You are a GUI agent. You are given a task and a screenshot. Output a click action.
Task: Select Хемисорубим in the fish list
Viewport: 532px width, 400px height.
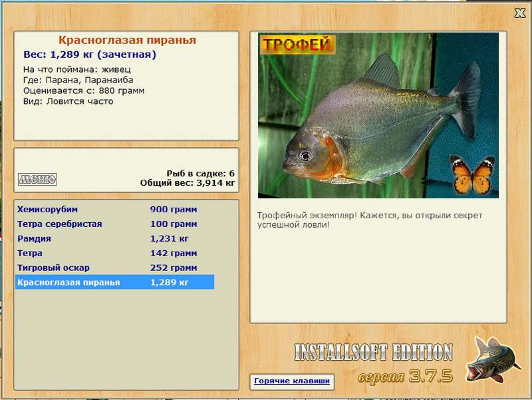114,210
